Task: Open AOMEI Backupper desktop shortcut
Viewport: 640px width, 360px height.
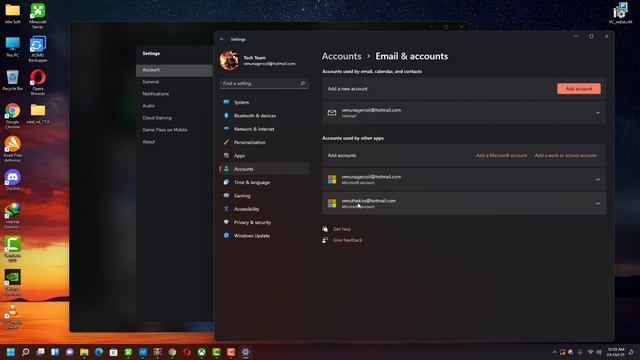Action: click(x=38, y=49)
